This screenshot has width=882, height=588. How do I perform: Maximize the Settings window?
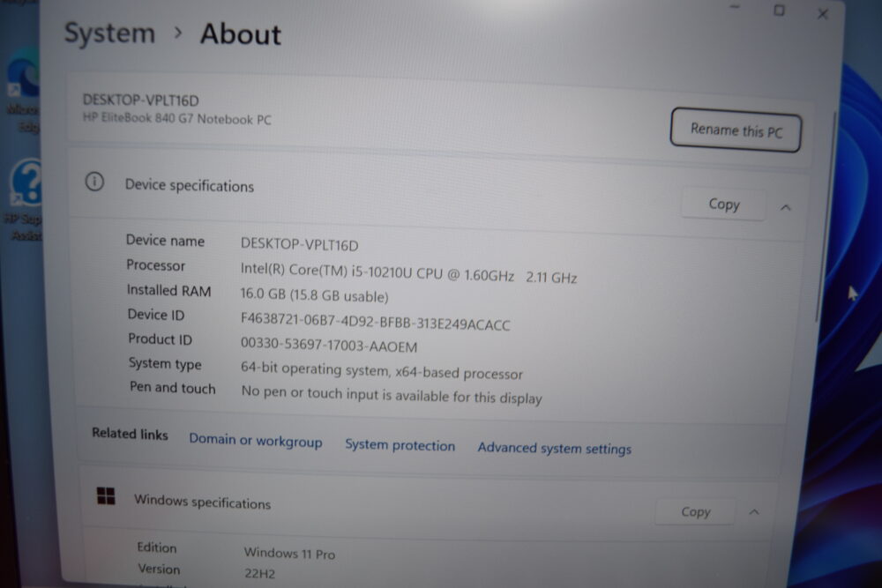pyautogui.click(x=779, y=10)
